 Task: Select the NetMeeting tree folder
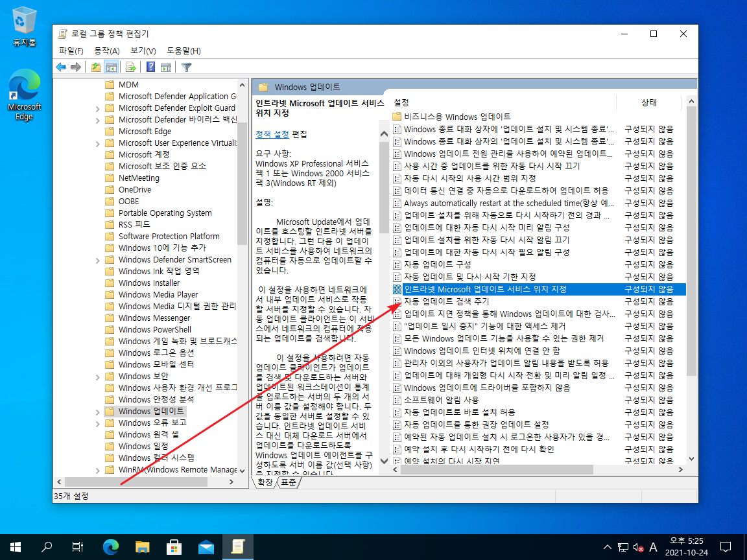tap(139, 178)
